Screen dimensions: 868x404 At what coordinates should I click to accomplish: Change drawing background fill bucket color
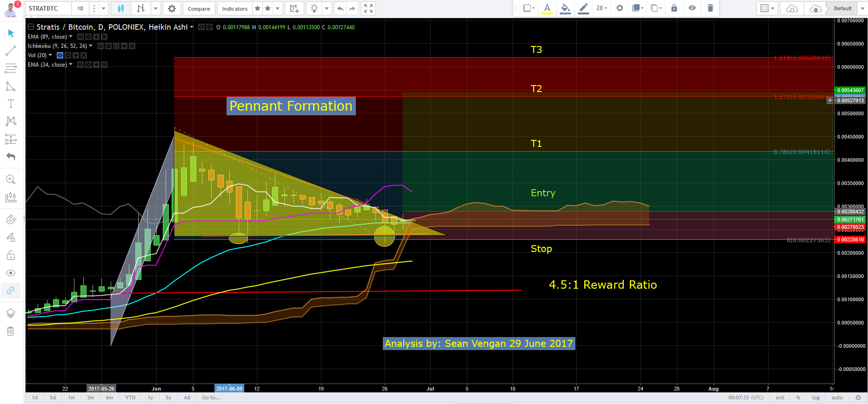point(565,8)
